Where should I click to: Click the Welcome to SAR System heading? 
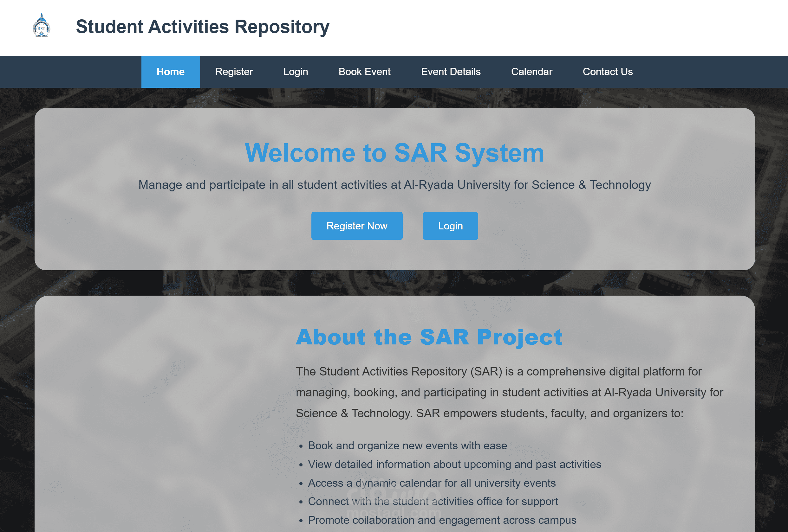[x=394, y=153]
